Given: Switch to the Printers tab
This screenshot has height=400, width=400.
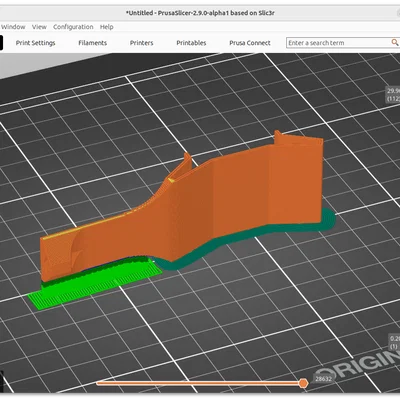Looking at the screenshot, I should [x=141, y=43].
